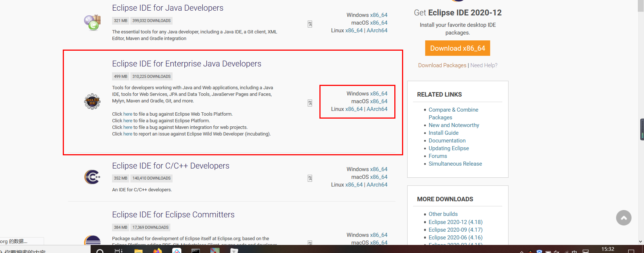Open the Install Guide link
The height and width of the screenshot is (253, 644).
click(444, 133)
